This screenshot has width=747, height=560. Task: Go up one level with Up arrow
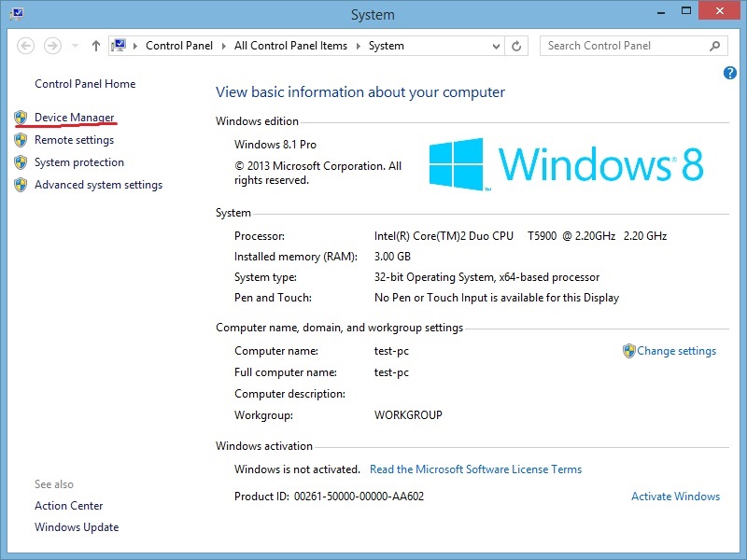point(96,46)
